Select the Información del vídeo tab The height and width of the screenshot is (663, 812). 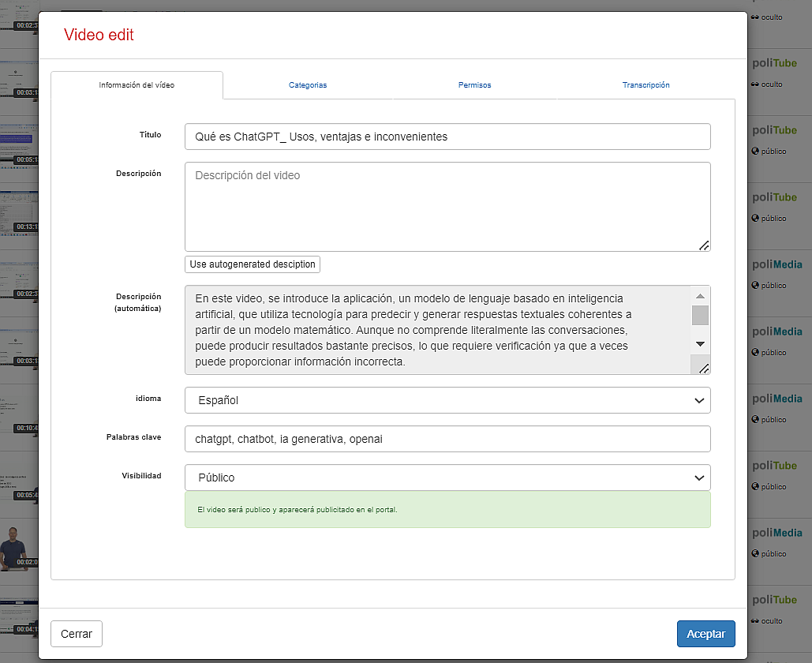click(x=137, y=85)
